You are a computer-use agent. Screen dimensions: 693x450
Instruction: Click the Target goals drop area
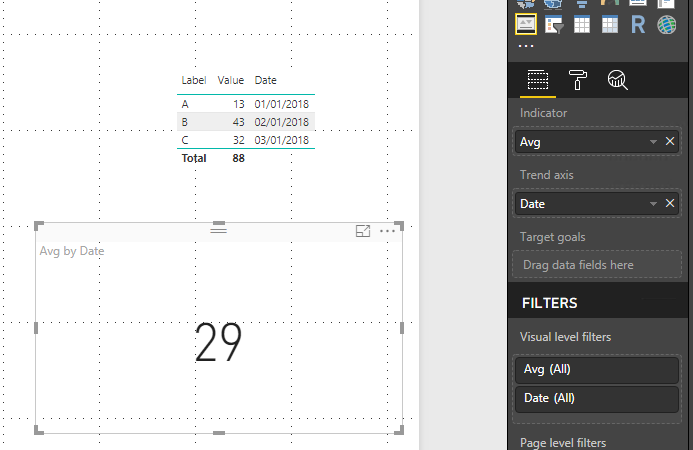click(597, 265)
